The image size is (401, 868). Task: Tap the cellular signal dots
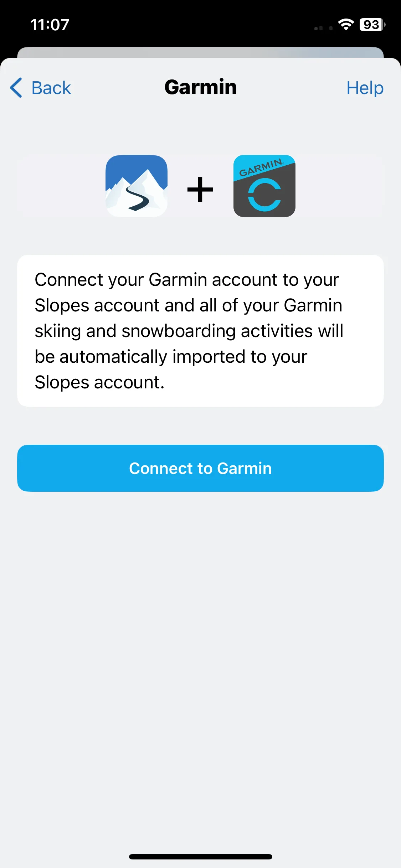[324, 28]
